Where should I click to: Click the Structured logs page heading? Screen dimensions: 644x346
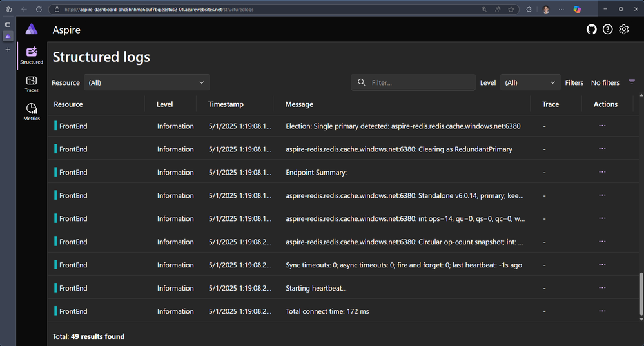click(101, 57)
